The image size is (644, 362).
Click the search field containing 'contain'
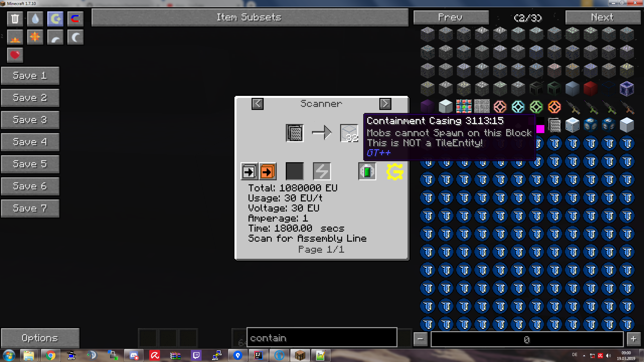point(321,338)
